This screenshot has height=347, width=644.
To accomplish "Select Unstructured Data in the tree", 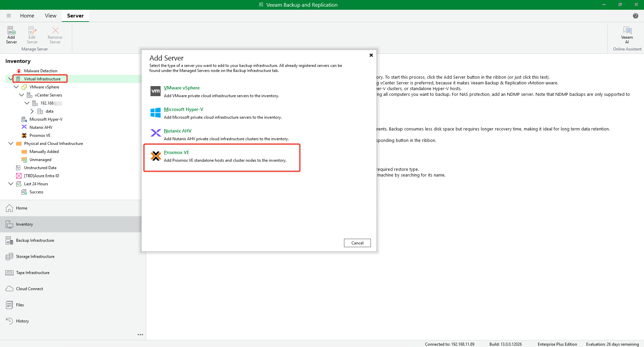I will tap(40, 168).
